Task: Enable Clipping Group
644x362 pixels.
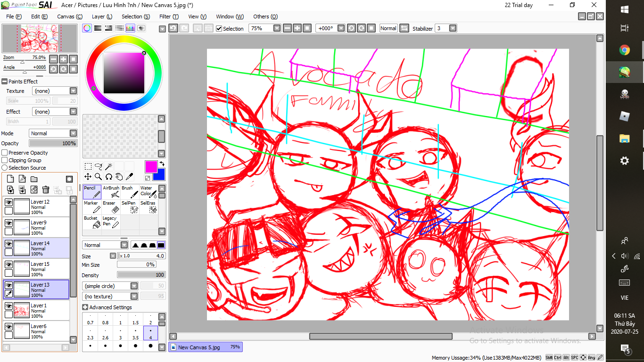Action: coord(5,160)
